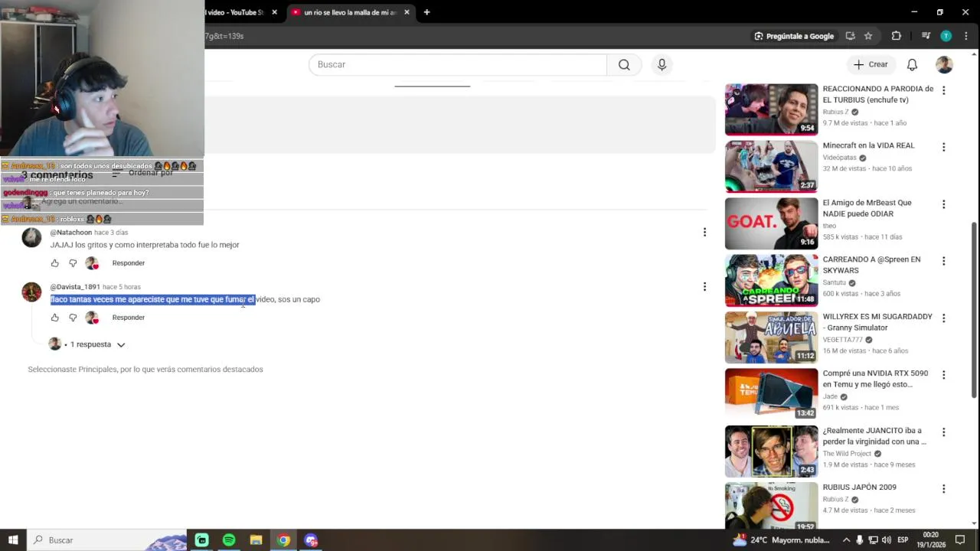Click the install/cast icon beside Google button
Viewport: 980px width, 551px height.
point(850,36)
